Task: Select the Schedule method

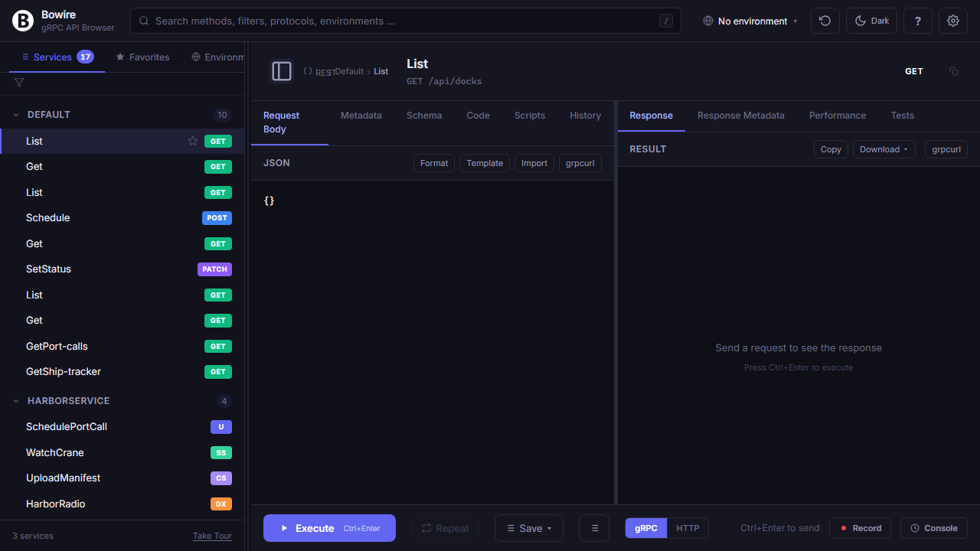Action: pyautogui.click(x=122, y=218)
